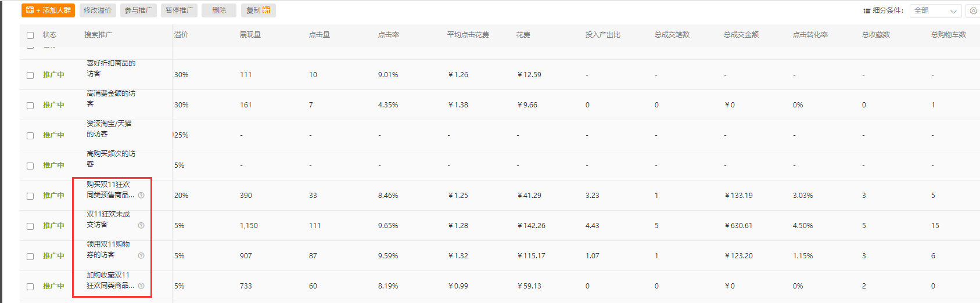Screen dimensions: 980x303
Task: Click help icon beside 双11狂欢未成交访客
Action: 141,225
